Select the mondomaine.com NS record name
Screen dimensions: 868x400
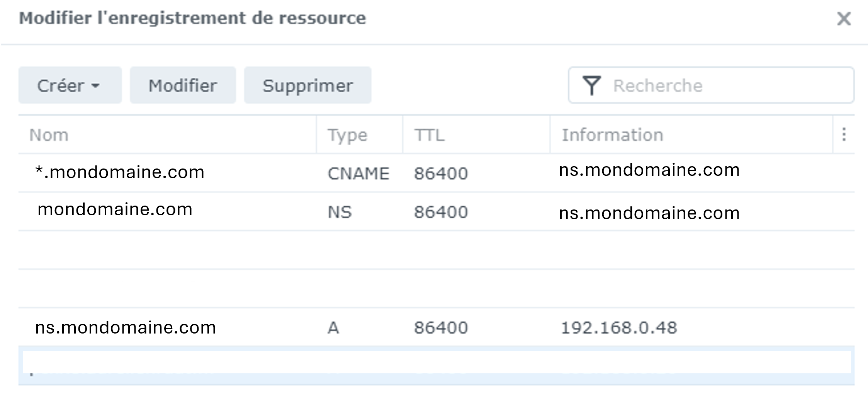(x=115, y=209)
